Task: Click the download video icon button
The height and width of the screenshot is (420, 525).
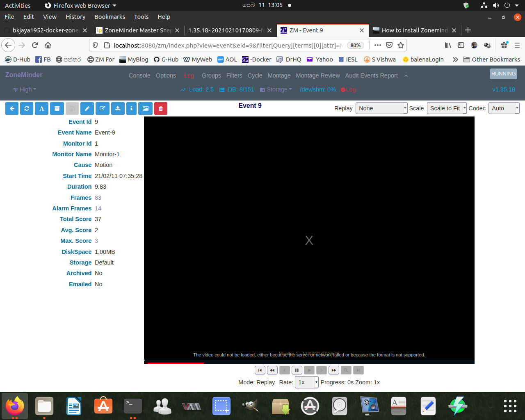Action: (x=118, y=109)
